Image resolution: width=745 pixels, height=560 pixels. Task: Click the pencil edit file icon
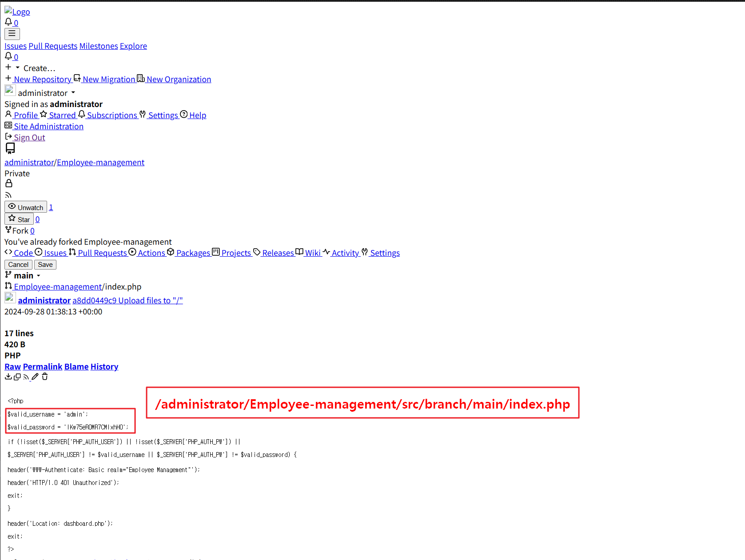(x=35, y=377)
